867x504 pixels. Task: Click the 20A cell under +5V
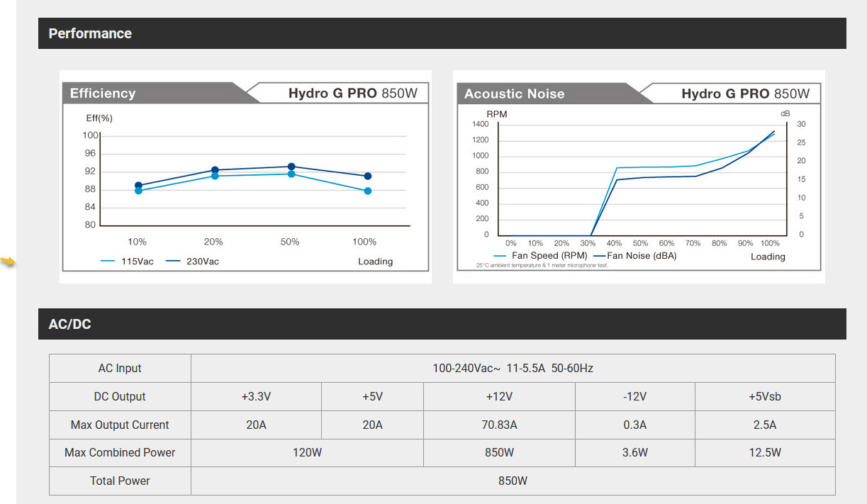coord(372,425)
